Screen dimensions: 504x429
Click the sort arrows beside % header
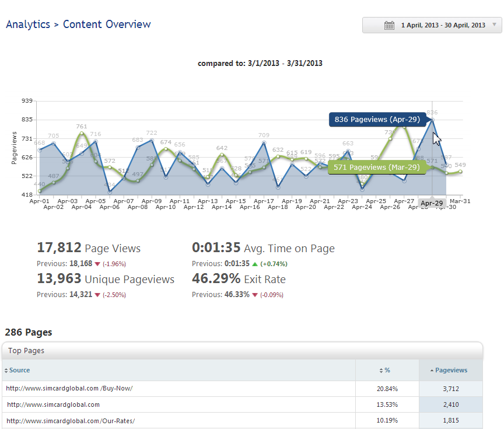pos(381,371)
